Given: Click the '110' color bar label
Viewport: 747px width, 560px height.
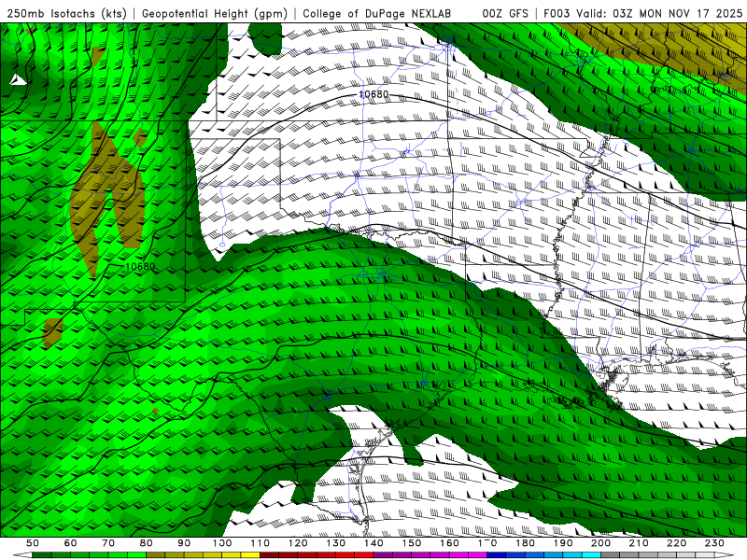Looking at the screenshot, I should pyautogui.click(x=261, y=543).
